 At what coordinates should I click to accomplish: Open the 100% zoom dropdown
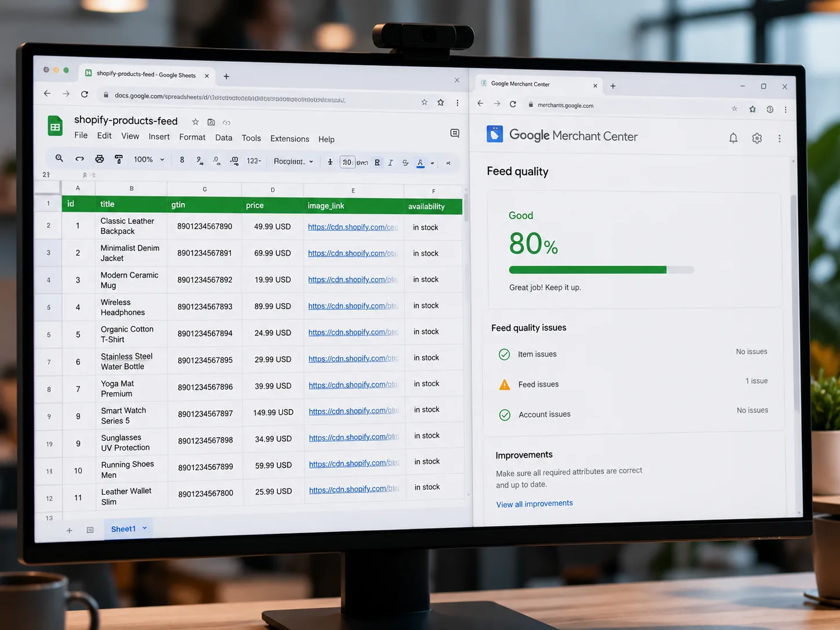[149, 160]
